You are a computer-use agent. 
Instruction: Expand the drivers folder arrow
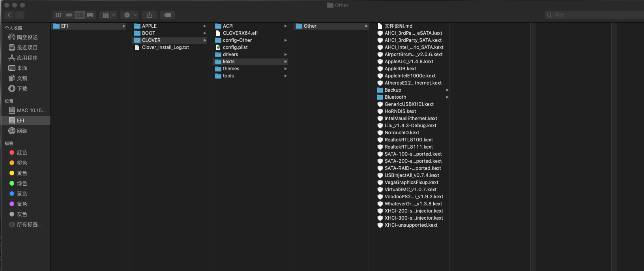coord(285,55)
